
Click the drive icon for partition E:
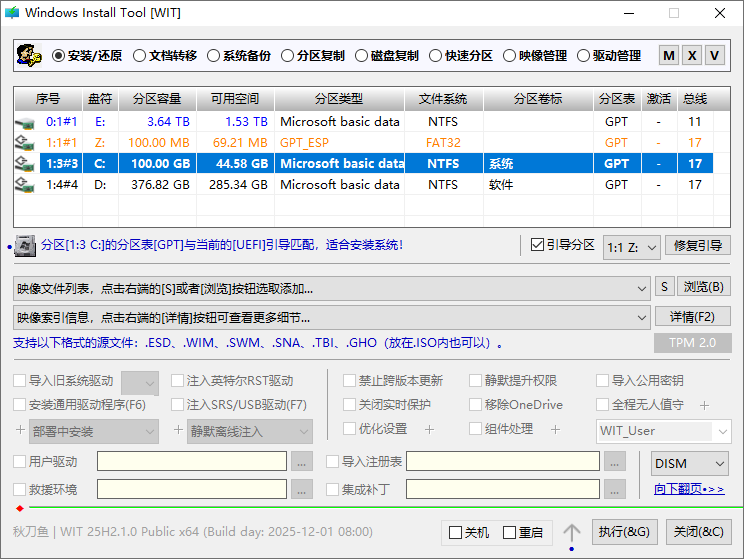pyautogui.click(x=25, y=123)
